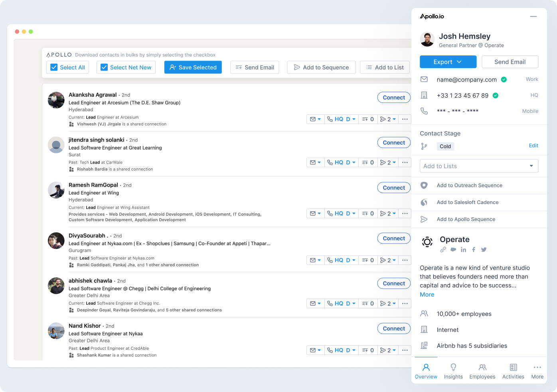Open the email dropdown arrow on Nand Kishor's row
The width and height of the screenshot is (557, 392).
pyautogui.click(x=319, y=350)
